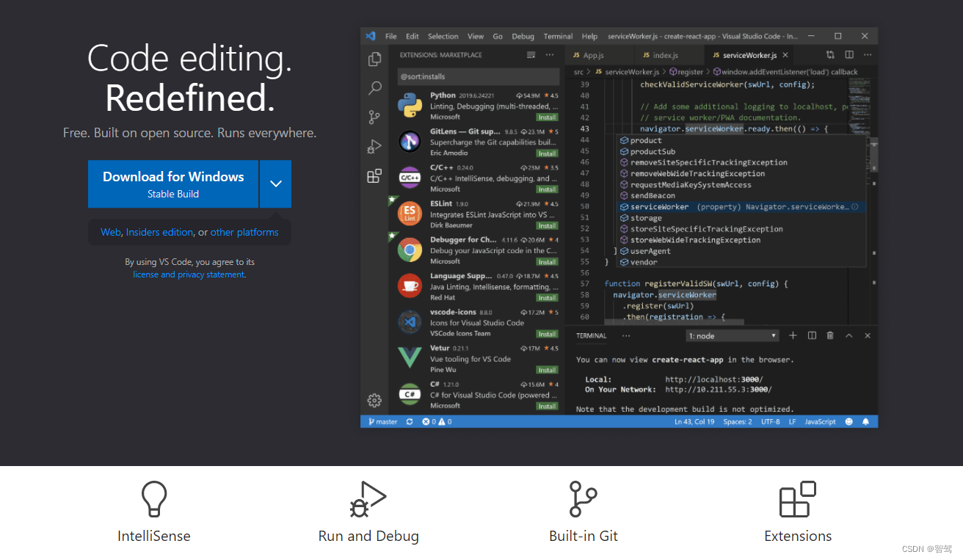Open the Manage gear icon in activity bar
Image resolution: width=963 pixels, height=560 pixels.
click(x=374, y=400)
